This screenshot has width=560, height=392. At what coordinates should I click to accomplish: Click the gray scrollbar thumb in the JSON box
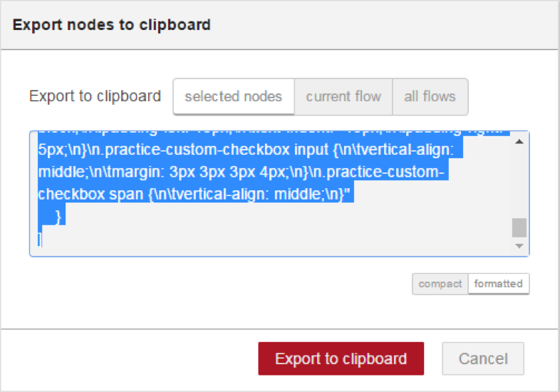tap(519, 227)
